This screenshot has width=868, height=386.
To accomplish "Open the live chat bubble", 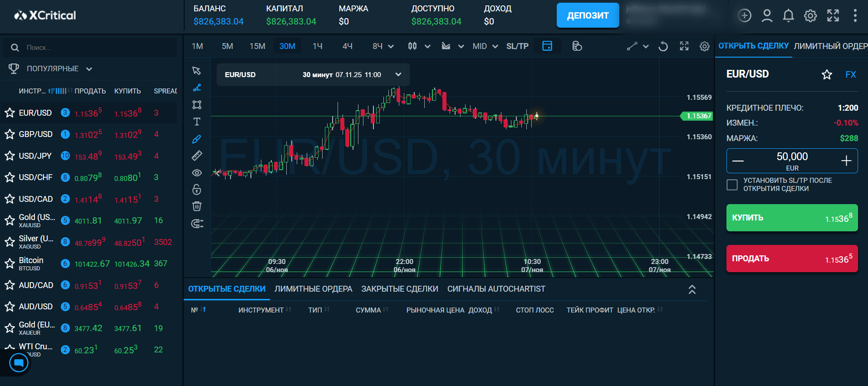I will 19,363.
